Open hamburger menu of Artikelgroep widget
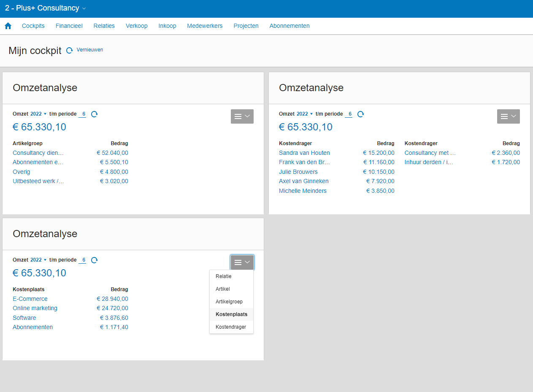Viewport: 533px width, 392px height. pyautogui.click(x=242, y=116)
